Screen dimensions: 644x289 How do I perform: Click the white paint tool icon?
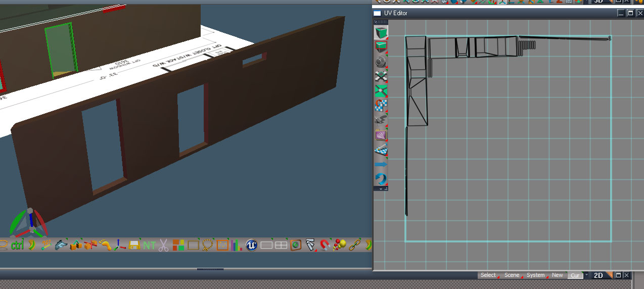pos(311,245)
